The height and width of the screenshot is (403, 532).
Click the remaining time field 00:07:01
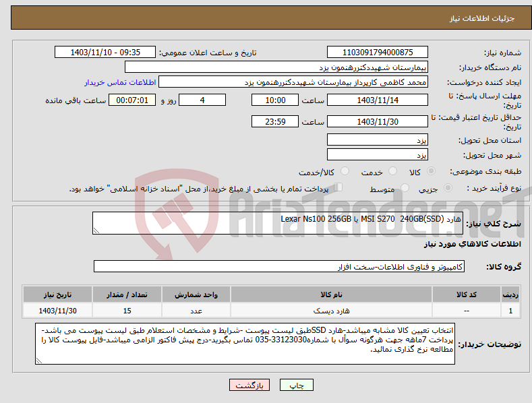(x=132, y=100)
